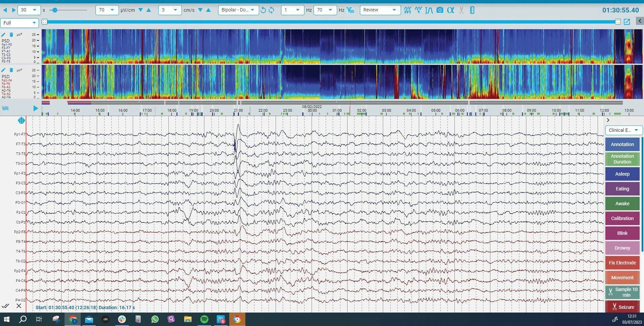Edit the first PSD trend pencil icon
Viewport: 644px width, 326px height.
(3, 34)
